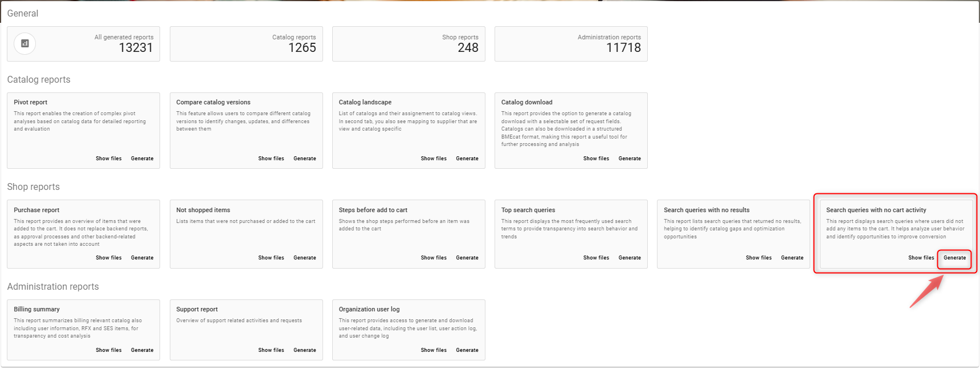
Task: Generate the Pivot report
Action: [x=142, y=159]
